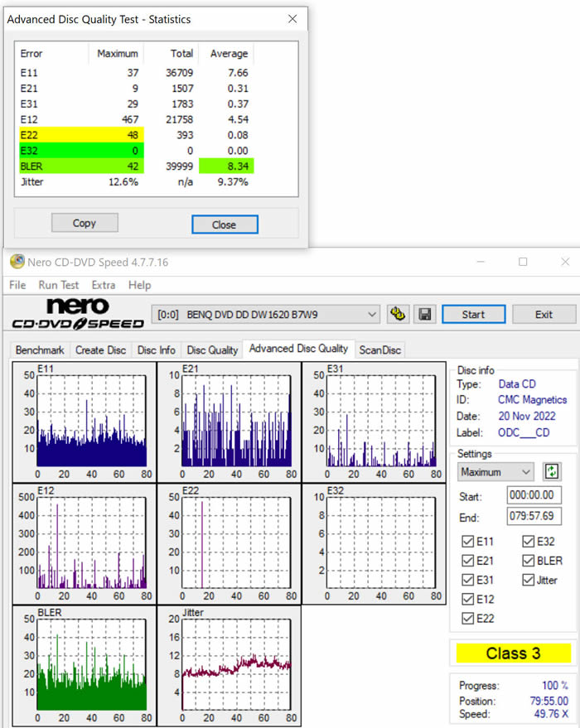Image resolution: width=580 pixels, height=728 pixels.
Task: Close the Statistics dialog with the X
Action: tap(292, 18)
